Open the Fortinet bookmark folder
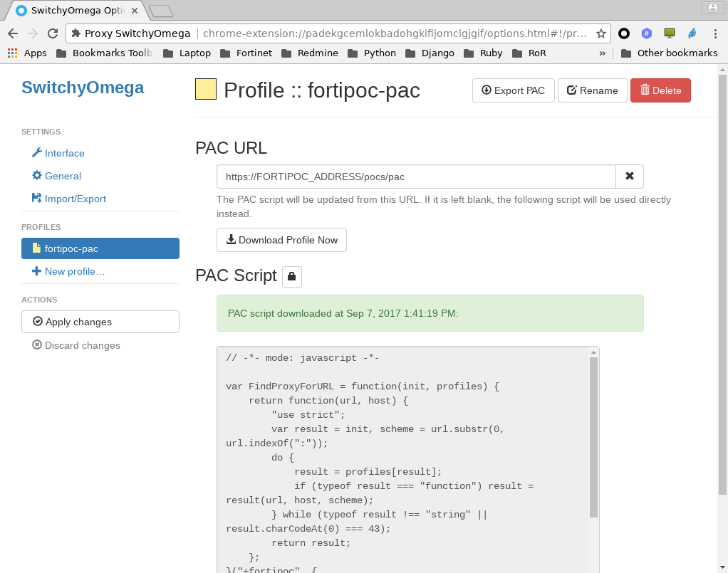The width and height of the screenshot is (728, 573). (246, 53)
